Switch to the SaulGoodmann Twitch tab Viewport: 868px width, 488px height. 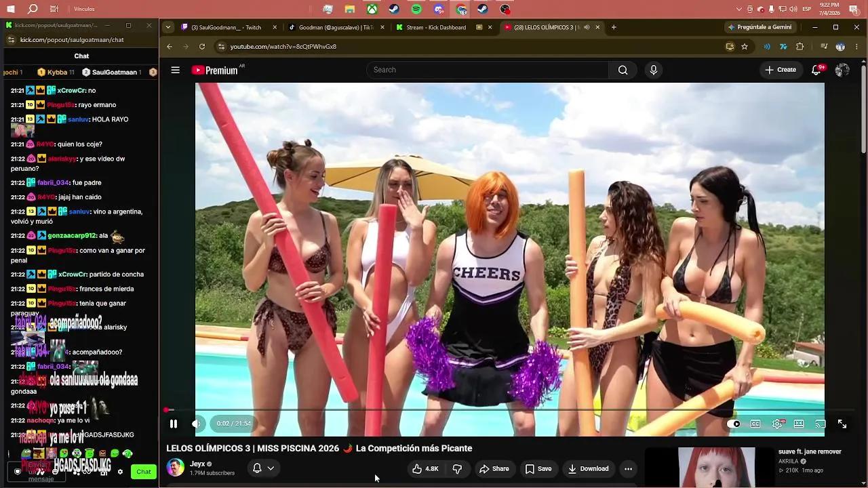coord(229,27)
